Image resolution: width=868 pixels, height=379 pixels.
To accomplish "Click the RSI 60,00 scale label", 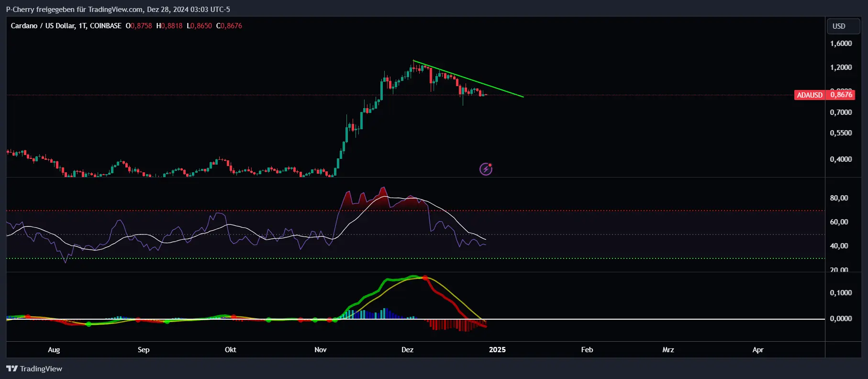I will (839, 222).
